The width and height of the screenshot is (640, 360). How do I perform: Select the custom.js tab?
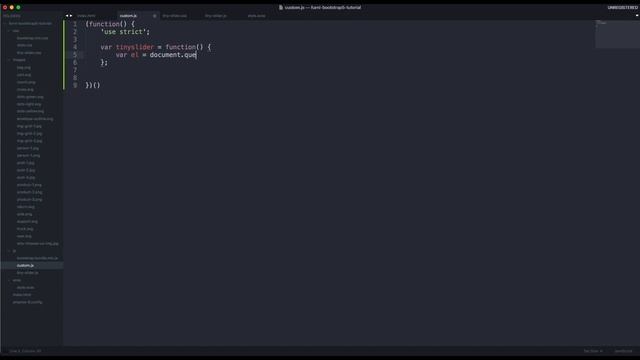point(128,16)
